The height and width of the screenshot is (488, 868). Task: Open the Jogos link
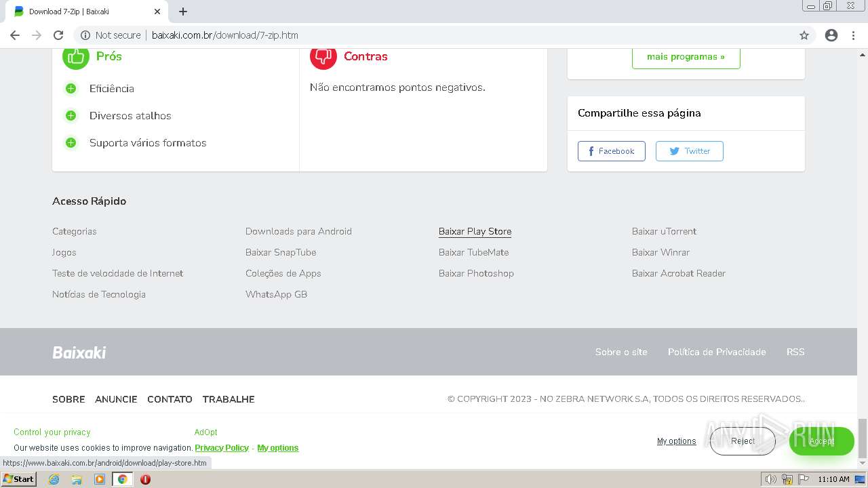click(x=64, y=252)
